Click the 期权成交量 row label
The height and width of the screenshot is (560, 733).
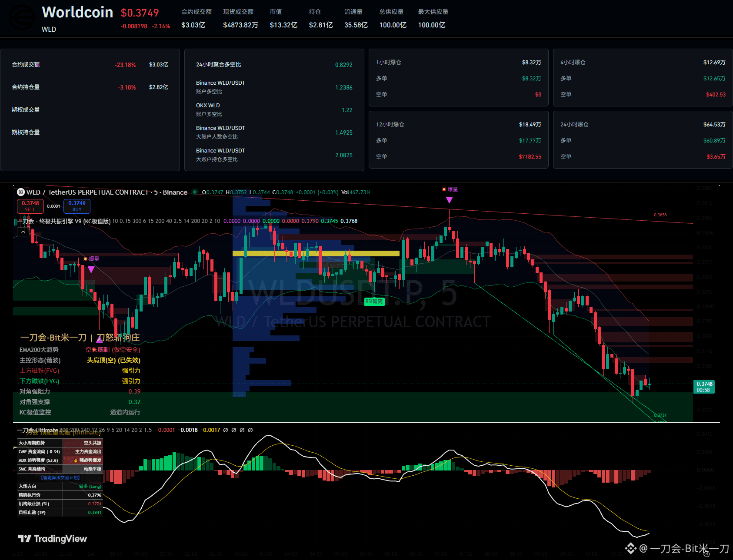[x=26, y=110]
